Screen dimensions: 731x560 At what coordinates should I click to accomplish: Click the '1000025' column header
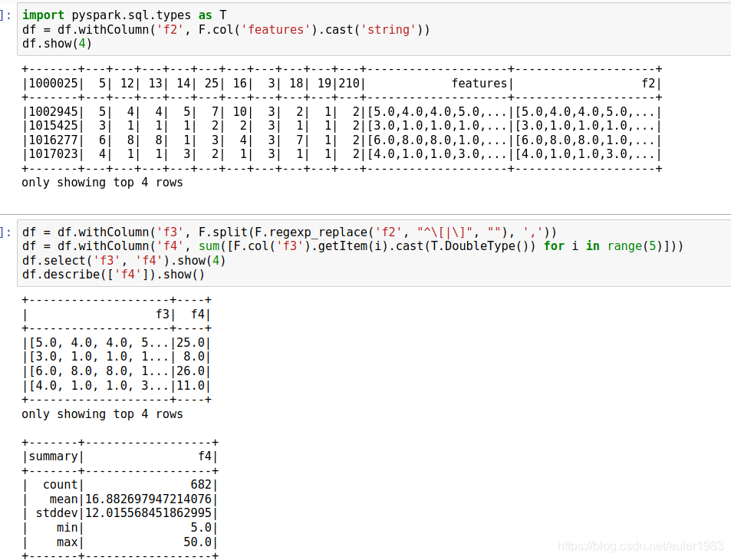tap(53, 84)
